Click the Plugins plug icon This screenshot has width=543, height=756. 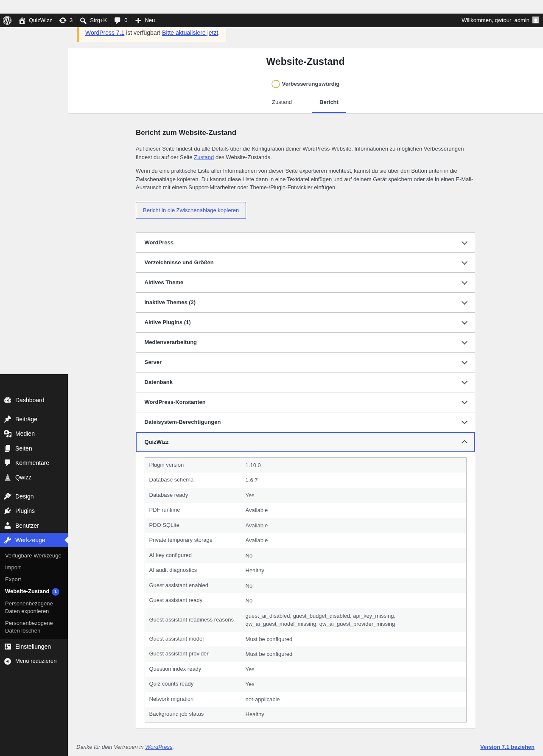pos(8,511)
